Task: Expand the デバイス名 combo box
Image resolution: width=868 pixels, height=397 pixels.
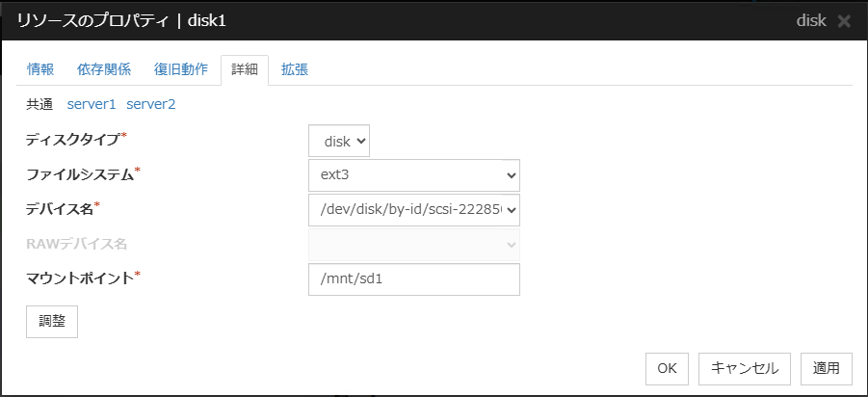Action: point(414,209)
